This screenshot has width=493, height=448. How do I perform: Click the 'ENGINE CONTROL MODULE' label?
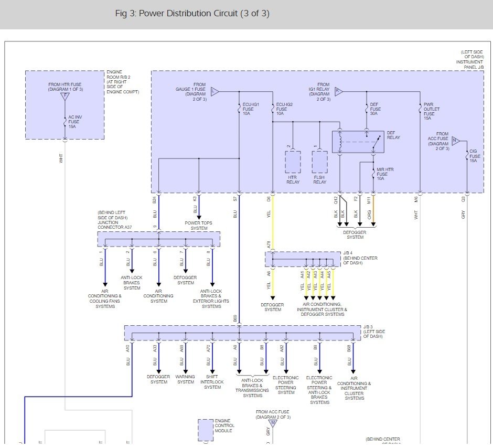(x=224, y=425)
